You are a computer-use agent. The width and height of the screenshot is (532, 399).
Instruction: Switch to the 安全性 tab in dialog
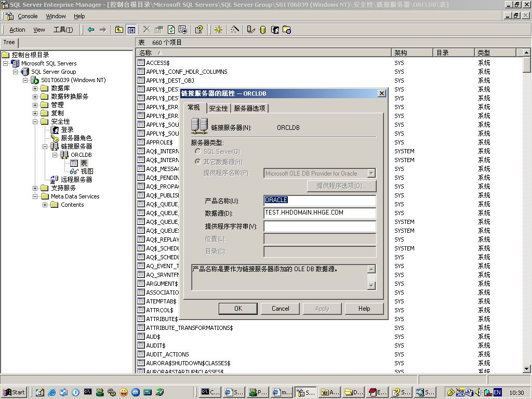218,108
